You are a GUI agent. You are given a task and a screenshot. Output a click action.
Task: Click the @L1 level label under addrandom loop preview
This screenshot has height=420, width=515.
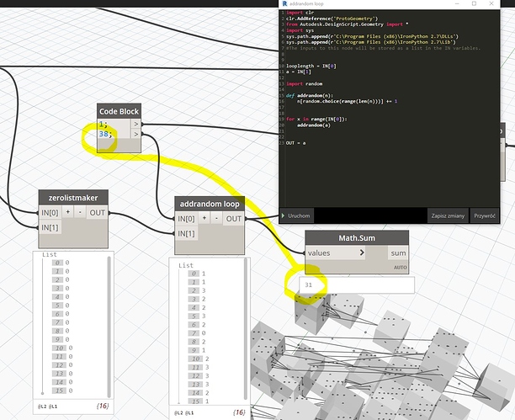pos(189,412)
